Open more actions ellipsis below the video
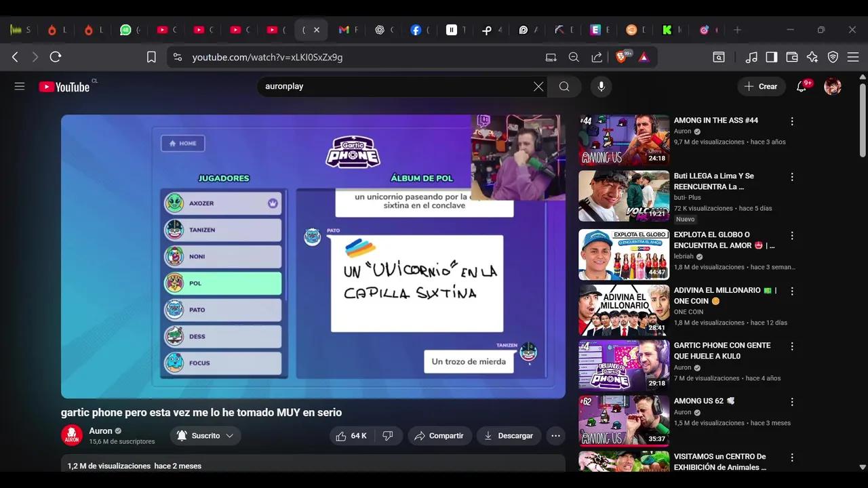The height and width of the screenshot is (488, 868). 555,436
